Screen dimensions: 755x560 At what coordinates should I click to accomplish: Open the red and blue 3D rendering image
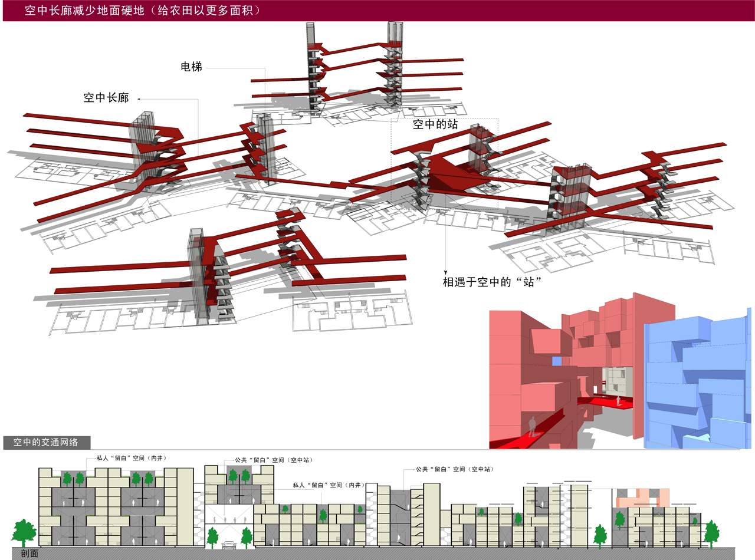coord(619,371)
